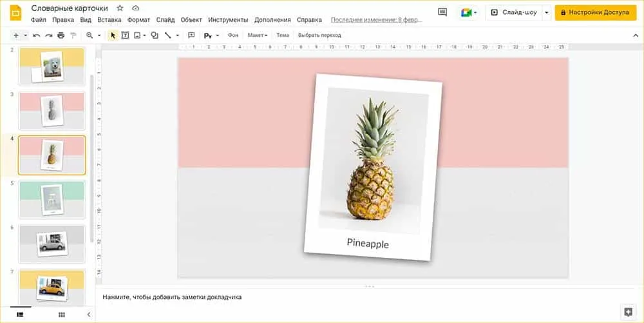Check the cloud save status icon
The image size is (644, 323).
[135, 8]
